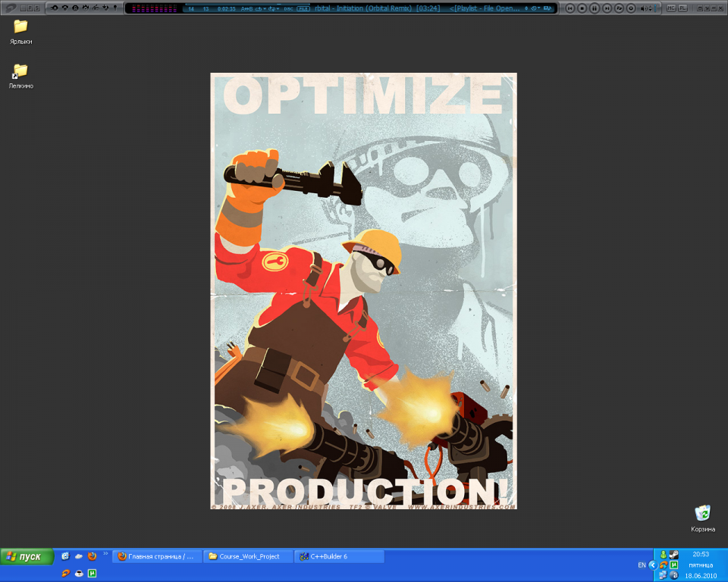This screenshot has height=582, width=728.
Task: Click the coffee cup quick launch icon
Action: click(79, 573)
